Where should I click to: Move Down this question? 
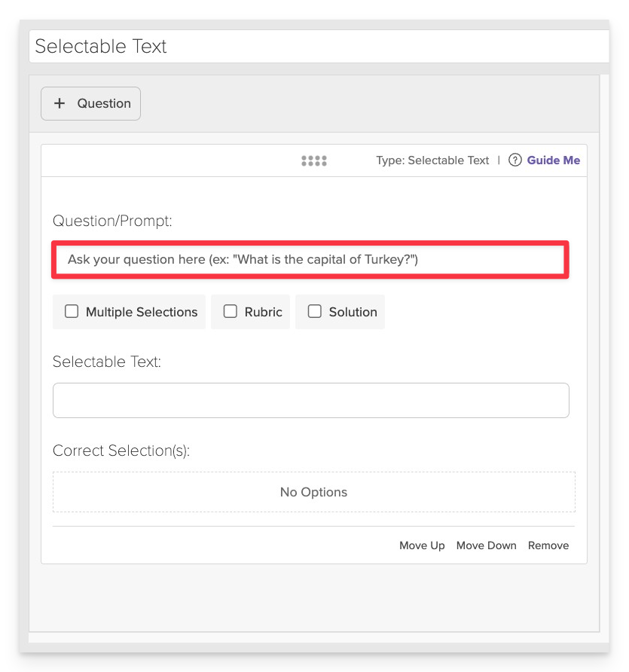[487, 545]
